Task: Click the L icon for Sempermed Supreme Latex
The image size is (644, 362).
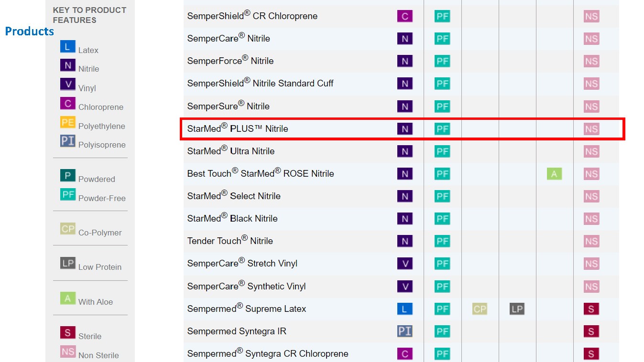Action: 405,309
